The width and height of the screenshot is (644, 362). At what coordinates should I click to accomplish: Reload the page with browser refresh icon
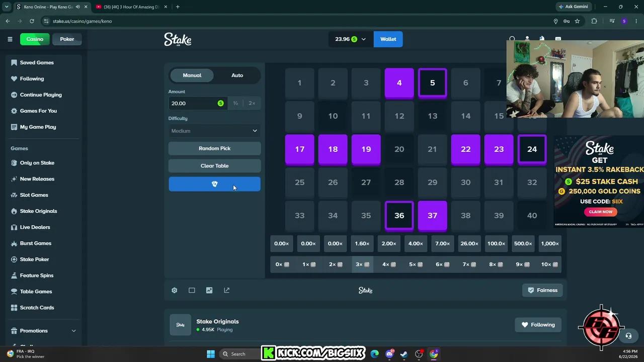click(32, 21)
